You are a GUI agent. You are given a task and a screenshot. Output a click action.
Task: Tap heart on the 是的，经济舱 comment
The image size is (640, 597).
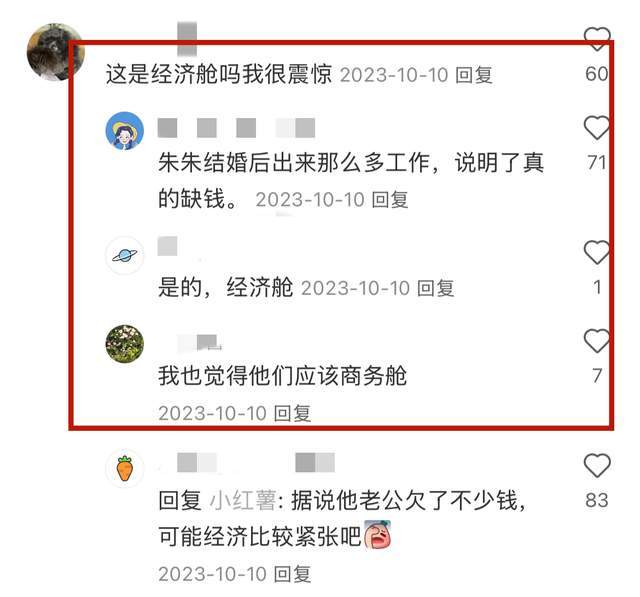click(597, 252)
